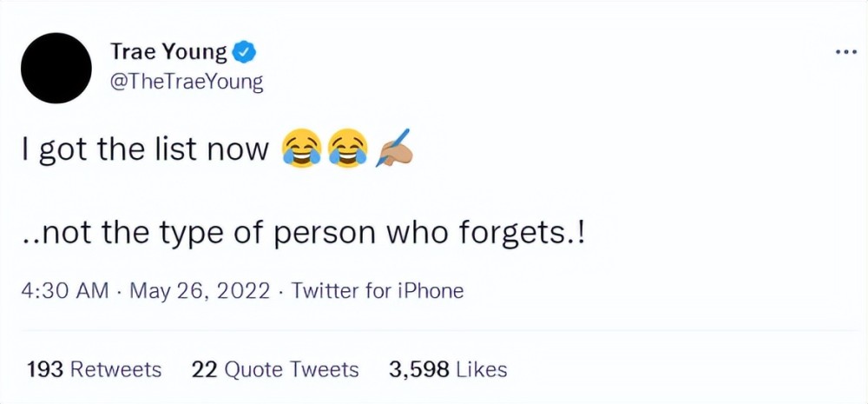Click the first laughing-crying emoji
Image resolution: width=868 pixels, height=404 pixels.
[x=302, y=149]
